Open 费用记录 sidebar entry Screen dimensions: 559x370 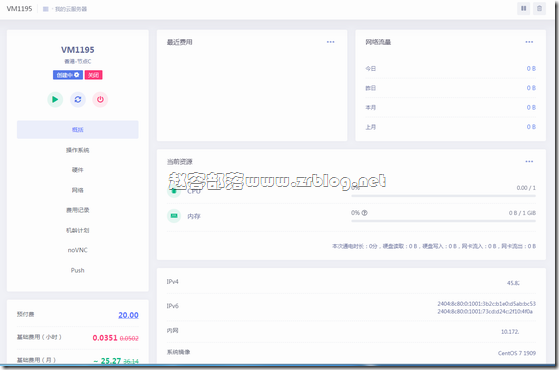(78, 210)
